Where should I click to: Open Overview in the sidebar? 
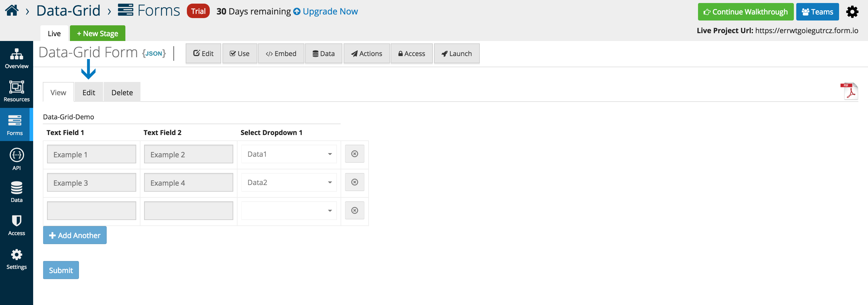pyautogui.click(x=17, y=58)
